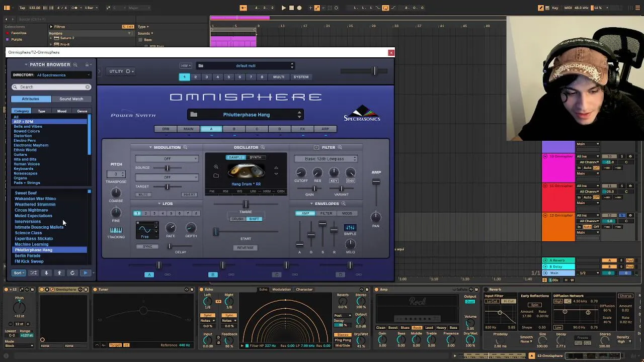Select the Berlin Parade patch
This screenshot has width=644, height=362.
pyautogui.click(x=28, y=256)
